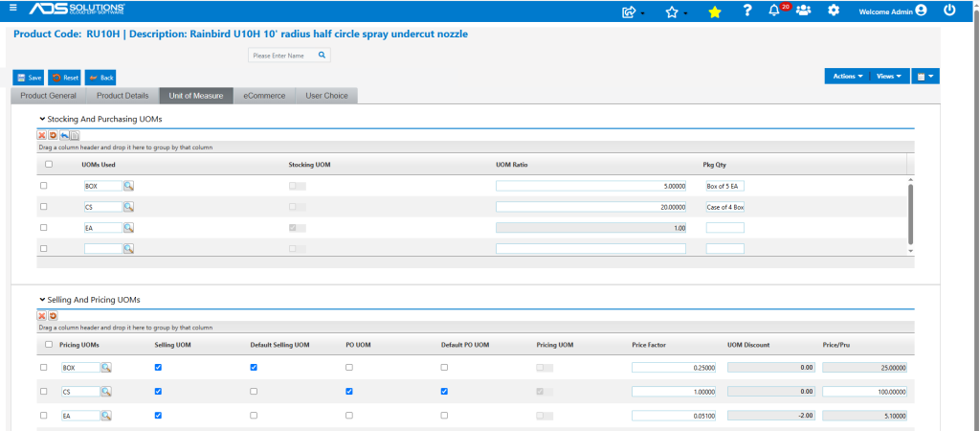Open the Actions dropdown
This screenshot has width=980, height=431.
coord(848,77)
